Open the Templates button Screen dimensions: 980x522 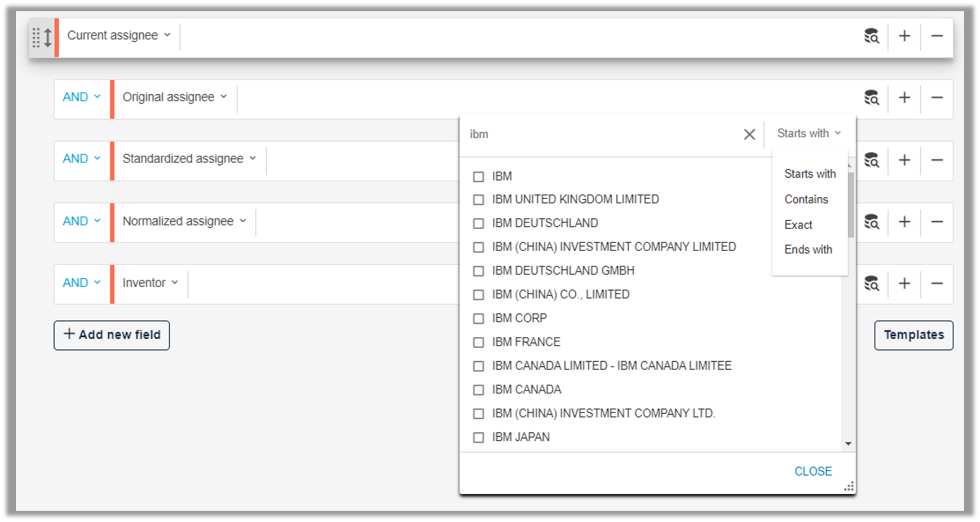pos(913,335)
